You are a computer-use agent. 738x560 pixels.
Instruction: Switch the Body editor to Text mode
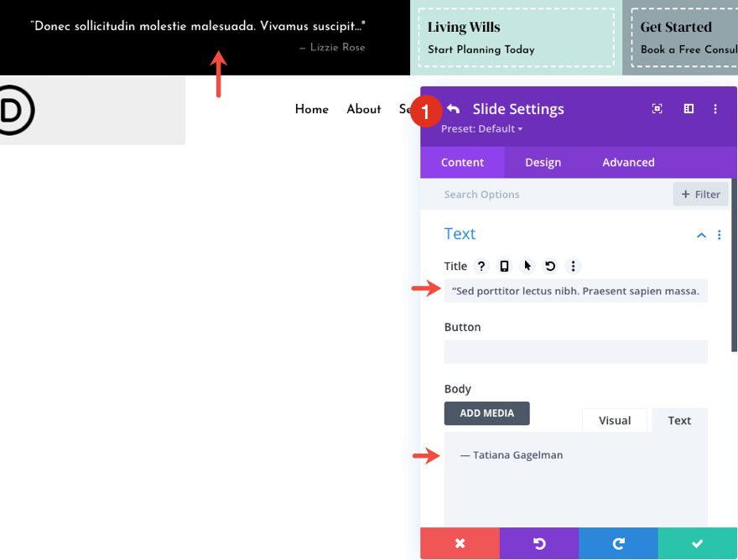[x=678, y=420]
